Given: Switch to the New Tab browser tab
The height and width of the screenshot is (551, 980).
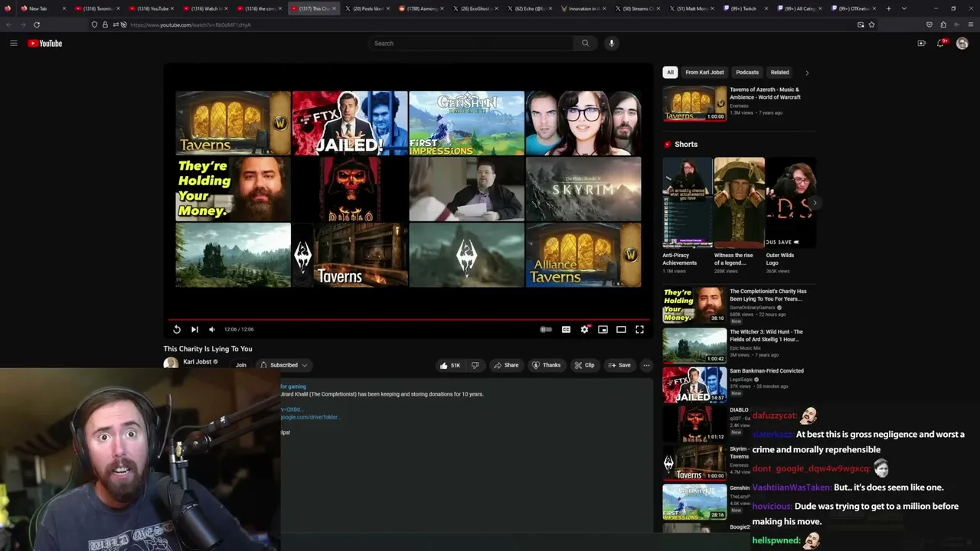Looking at the screenshot, I should tap(42, 8).
